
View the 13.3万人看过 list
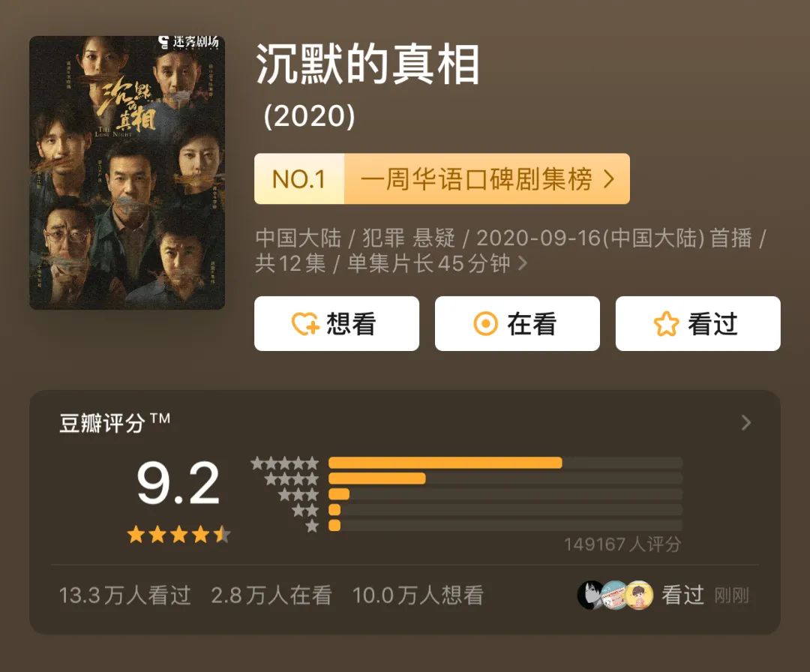[x=125, y=595]
